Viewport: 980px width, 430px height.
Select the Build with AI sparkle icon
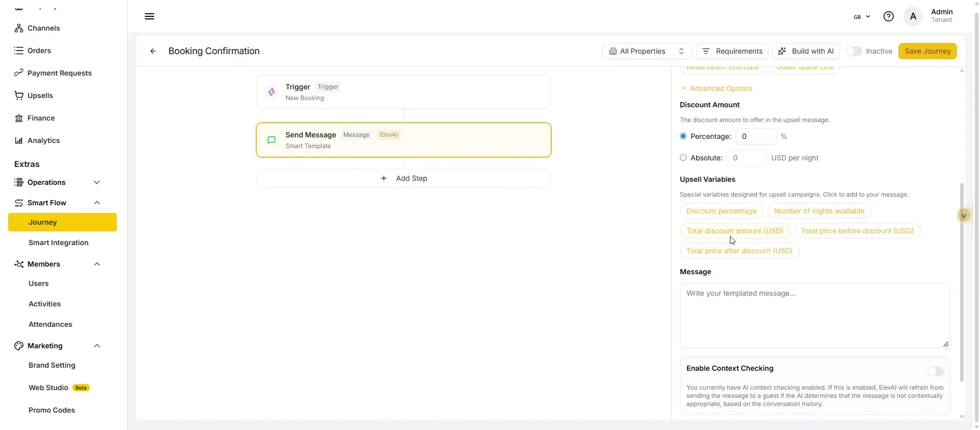coord(782,51)
